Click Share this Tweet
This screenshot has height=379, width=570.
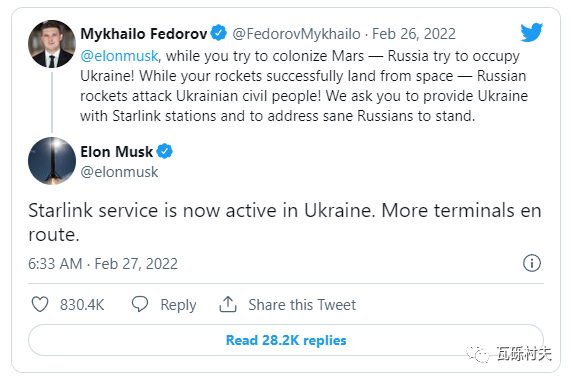click(x=302, y=305)
